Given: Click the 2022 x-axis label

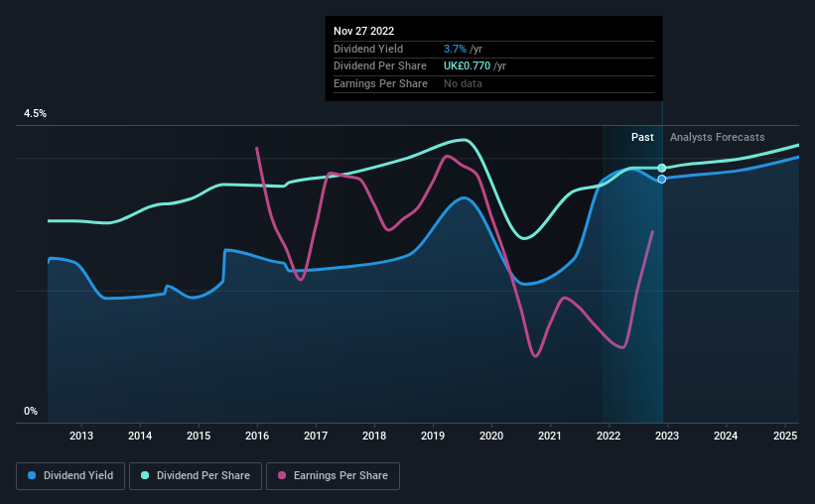Looking at the screenshot, I should [609, 436].
